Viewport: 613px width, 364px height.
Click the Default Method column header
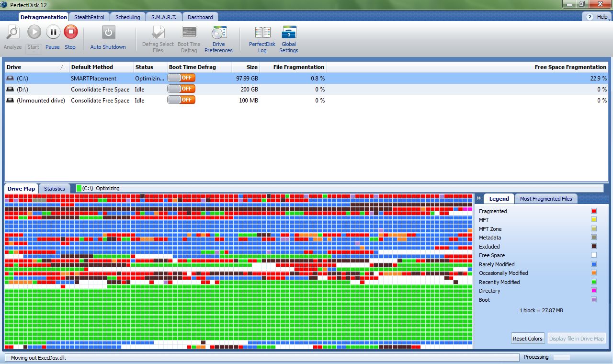(101, 67)
